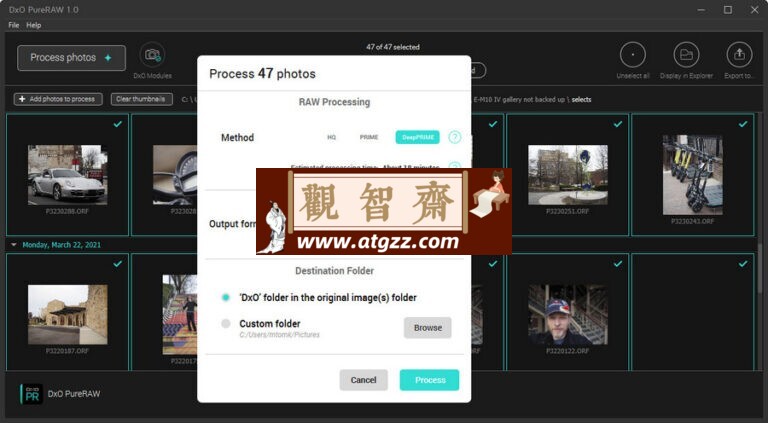Image resolution: width=768 pixels, height=423 pixels.
Task: Select the silver Porsche photo thumbnail
Action: coord(67,175)
